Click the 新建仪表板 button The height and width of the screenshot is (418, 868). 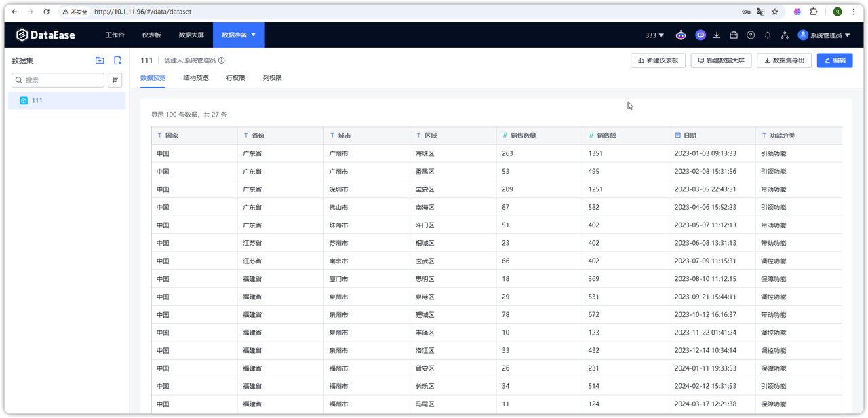pos(657,60)
